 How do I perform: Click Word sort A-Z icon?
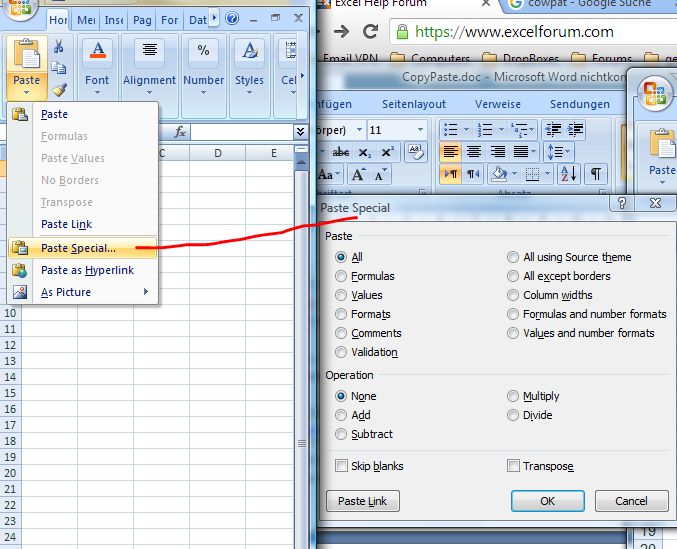point(569,174)
